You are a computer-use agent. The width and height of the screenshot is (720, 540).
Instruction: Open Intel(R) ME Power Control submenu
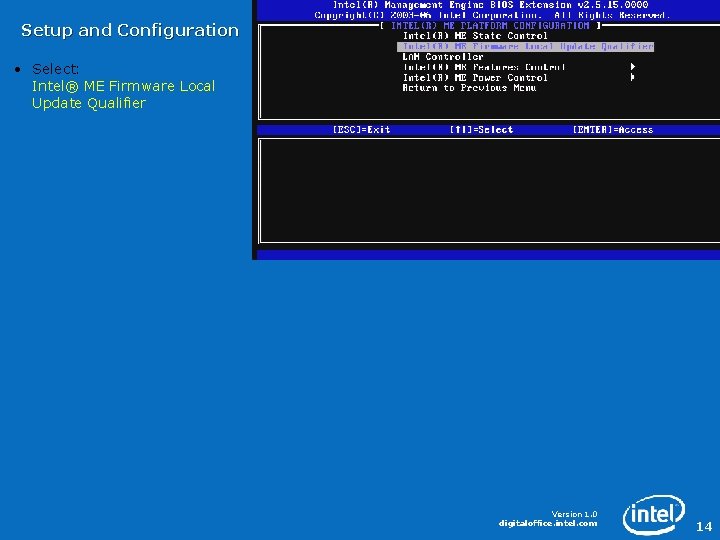click(x=475, y=78)
